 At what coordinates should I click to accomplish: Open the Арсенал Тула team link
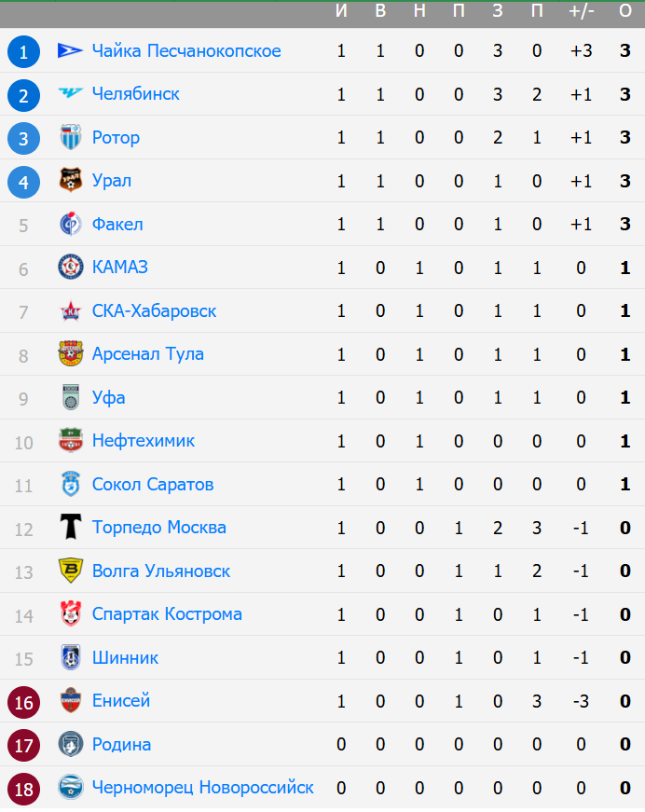tap(148, 354)
